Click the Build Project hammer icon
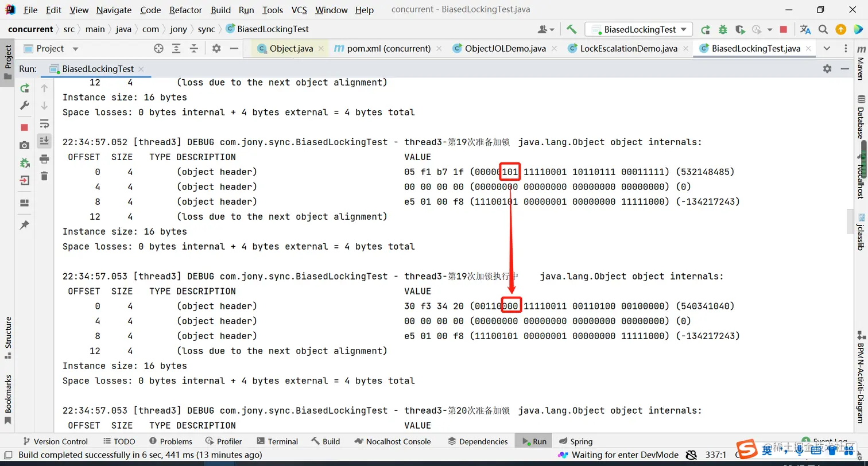 [571, 29]
